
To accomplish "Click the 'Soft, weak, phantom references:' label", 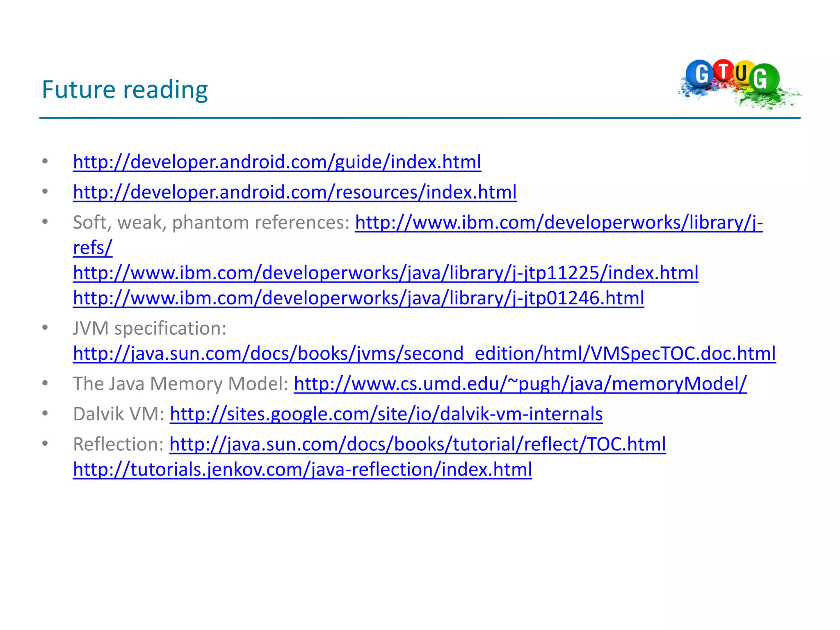I will (211, 223).
